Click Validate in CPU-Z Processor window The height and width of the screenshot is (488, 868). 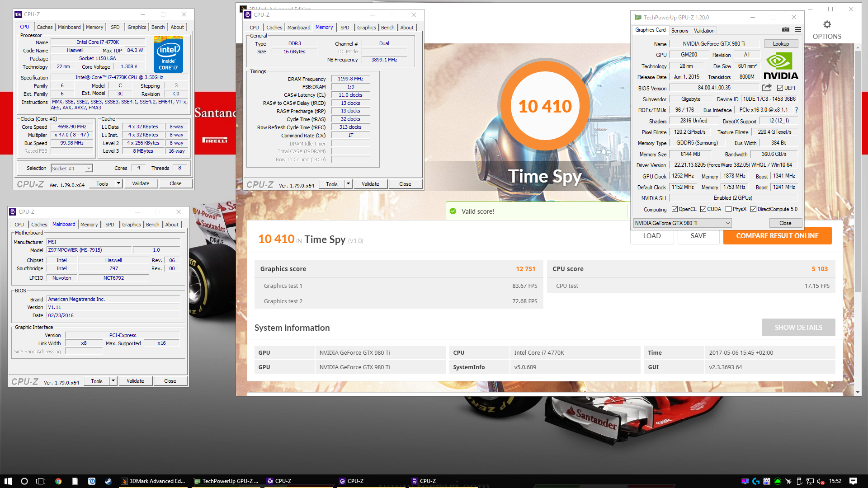[141, 183]
